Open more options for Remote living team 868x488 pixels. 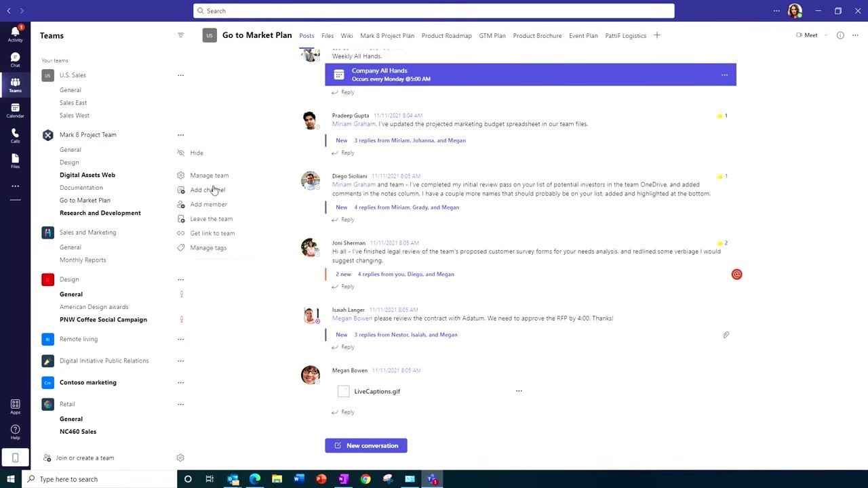click(x=180, y=339)
